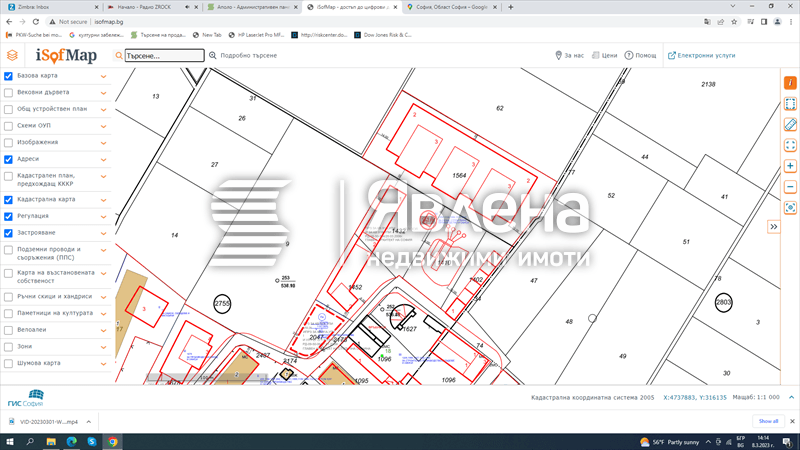Open Skype from the taskbar

click(x=92, y=442)
